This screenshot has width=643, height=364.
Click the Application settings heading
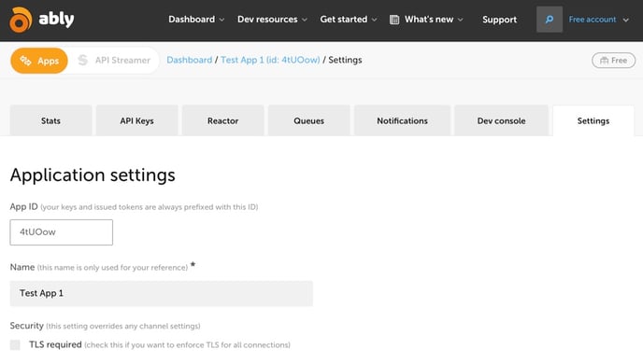(93, 175)
